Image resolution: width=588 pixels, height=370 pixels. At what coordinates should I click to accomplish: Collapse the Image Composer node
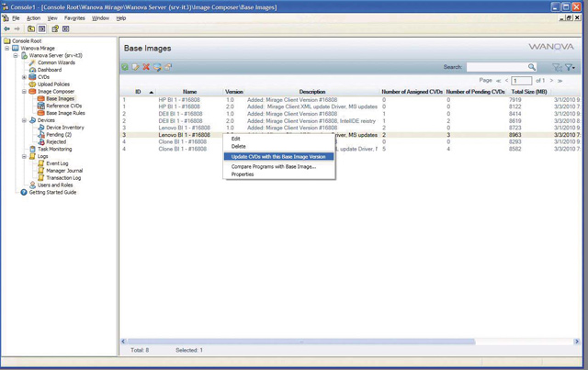pyautogui.click(x=24, y=92)
